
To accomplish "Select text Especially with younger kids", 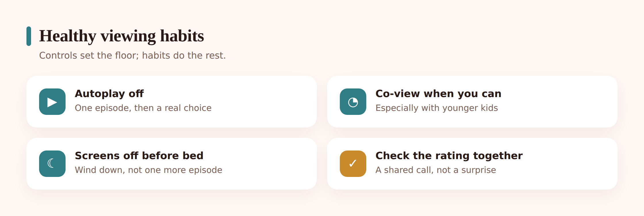I will click(x=437, y=108).
